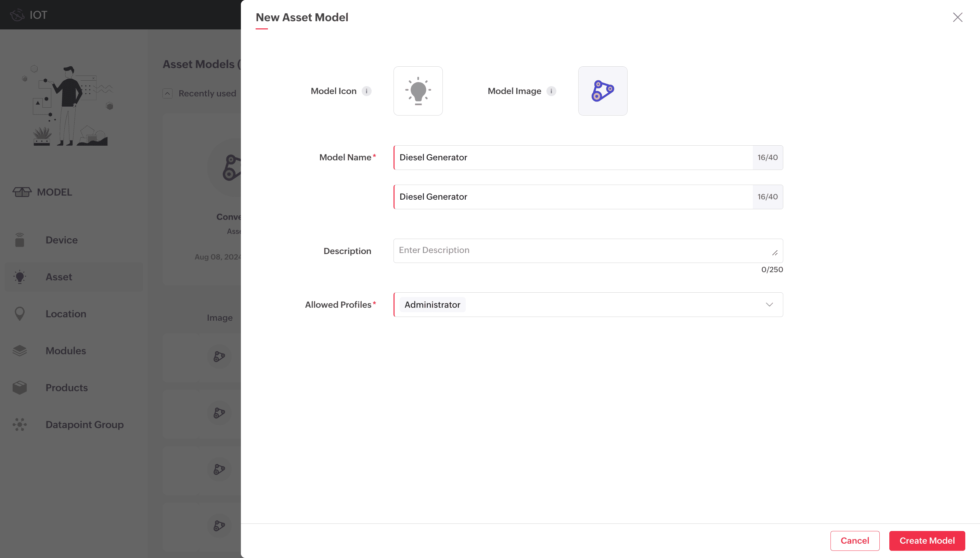Go to Location sidebar item
Viewport: 980px width, 558px height.
[66, 314]
